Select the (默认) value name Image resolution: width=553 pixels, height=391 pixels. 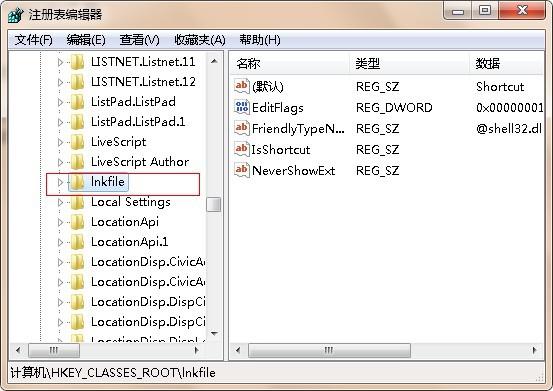click(268, 87)
